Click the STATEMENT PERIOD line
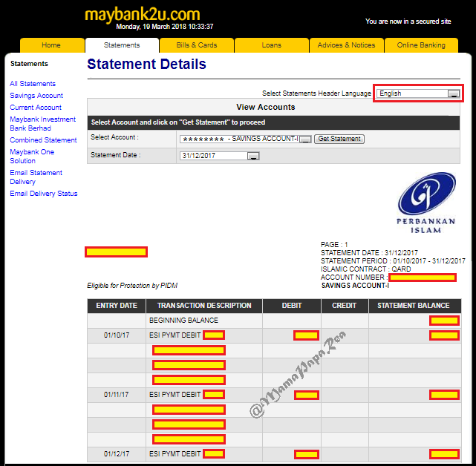Viewport: 476px width, 466px height. [393, 261]
